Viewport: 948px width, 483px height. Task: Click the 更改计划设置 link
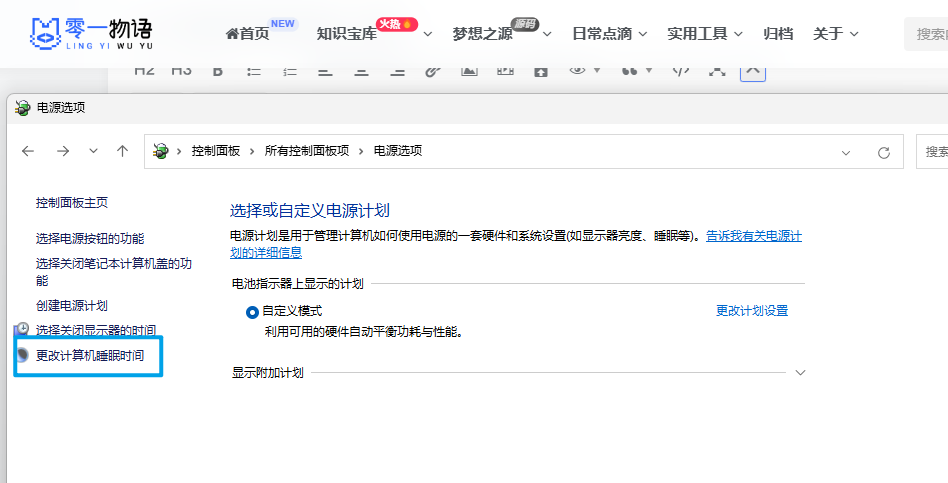pyautogui.click(x=751, y=311)
